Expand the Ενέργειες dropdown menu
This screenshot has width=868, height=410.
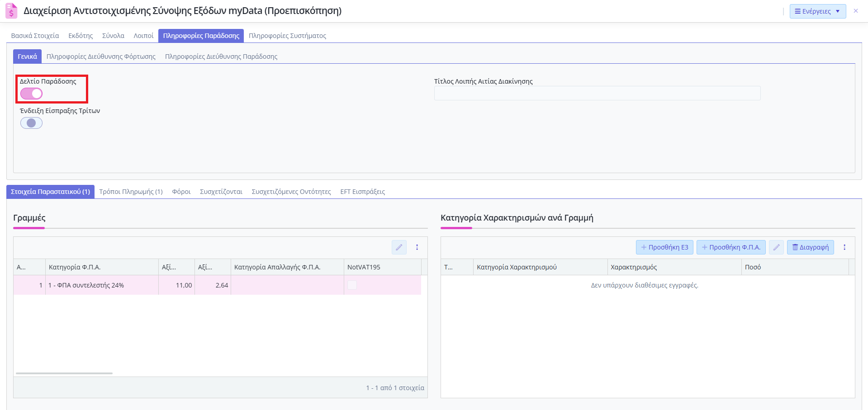pos(818,11)
